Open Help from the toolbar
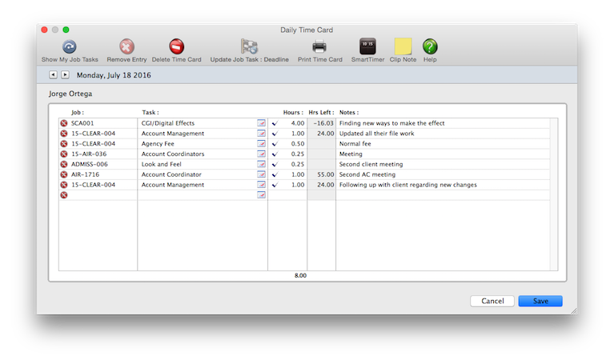Viewport: 614px width, 364px height. click(430, 47)
